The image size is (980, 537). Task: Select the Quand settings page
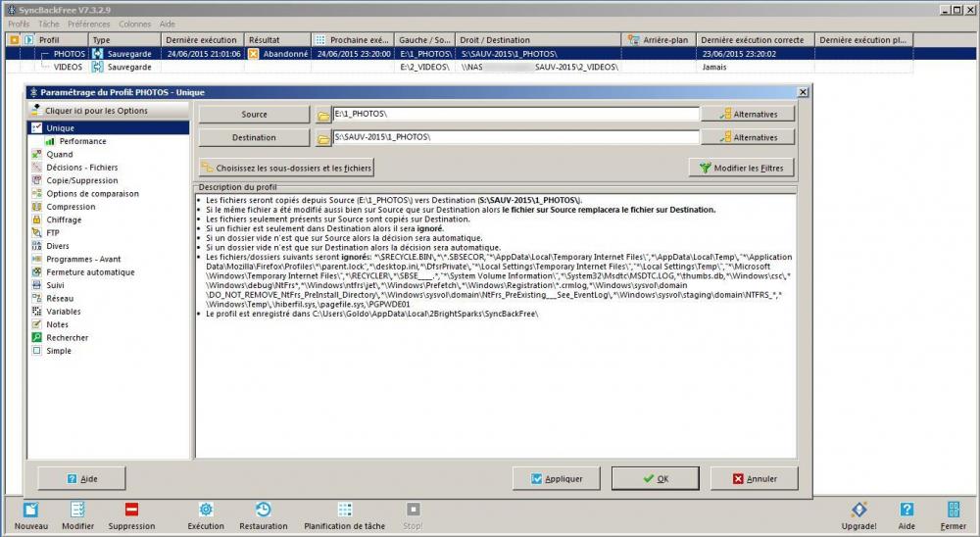click(60, 155)
